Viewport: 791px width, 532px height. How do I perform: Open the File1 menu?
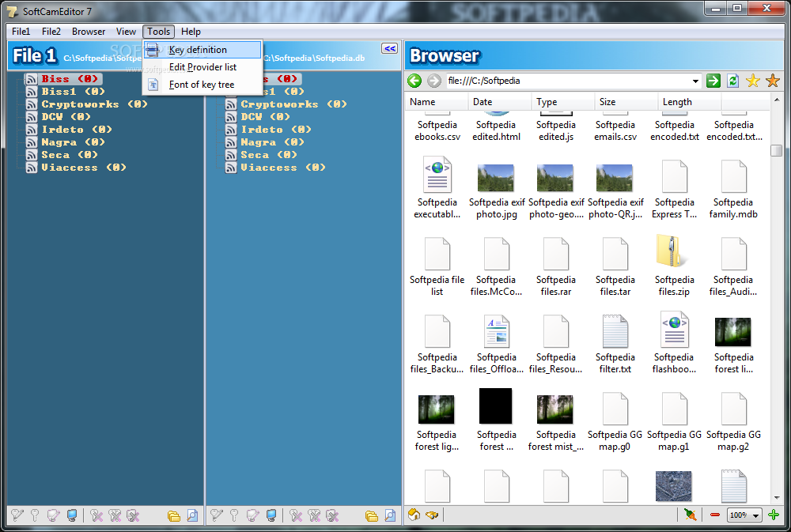point(21,32)
